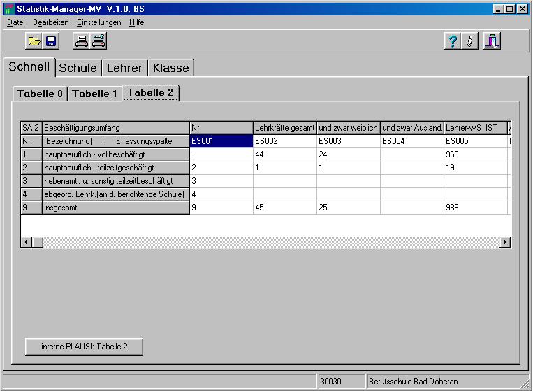Click the first printer toolbar icon

click(82, 41)
